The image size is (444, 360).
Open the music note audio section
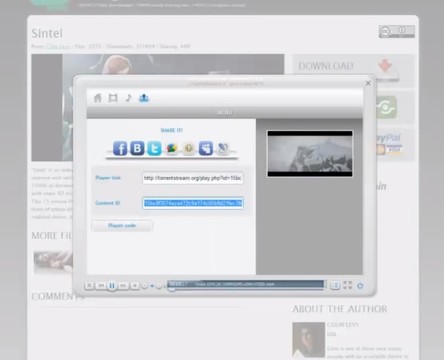[128, 98]
